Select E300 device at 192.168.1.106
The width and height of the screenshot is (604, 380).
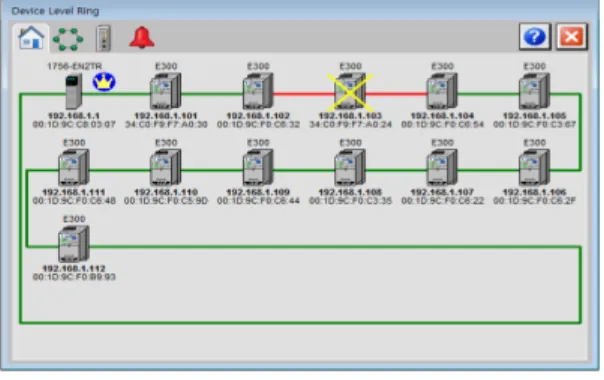534,167
